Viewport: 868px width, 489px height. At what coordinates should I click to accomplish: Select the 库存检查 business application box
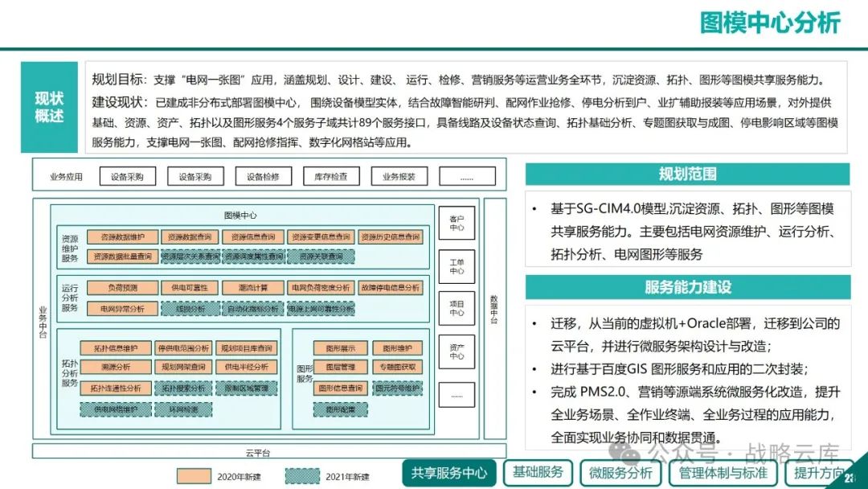tap(331, 177)
